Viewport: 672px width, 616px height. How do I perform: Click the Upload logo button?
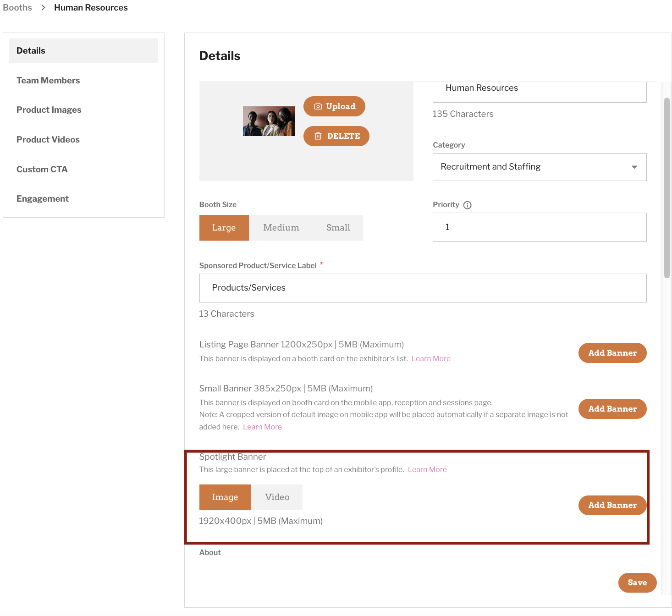tap(334, 106)
